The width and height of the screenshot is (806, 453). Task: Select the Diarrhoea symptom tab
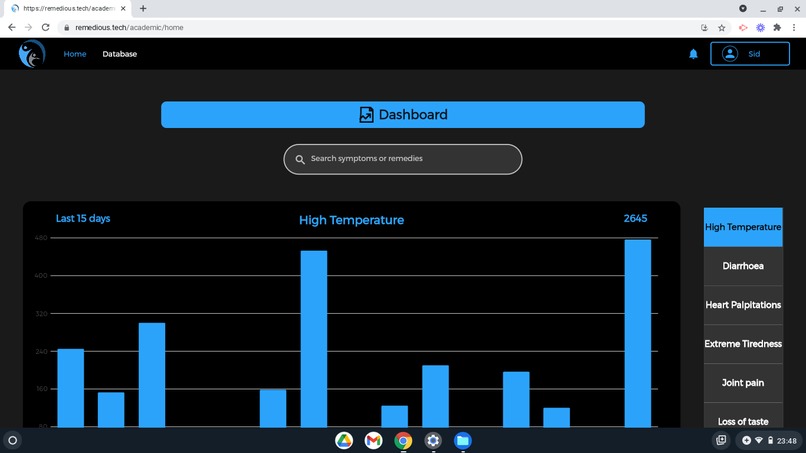coord(743,266)
